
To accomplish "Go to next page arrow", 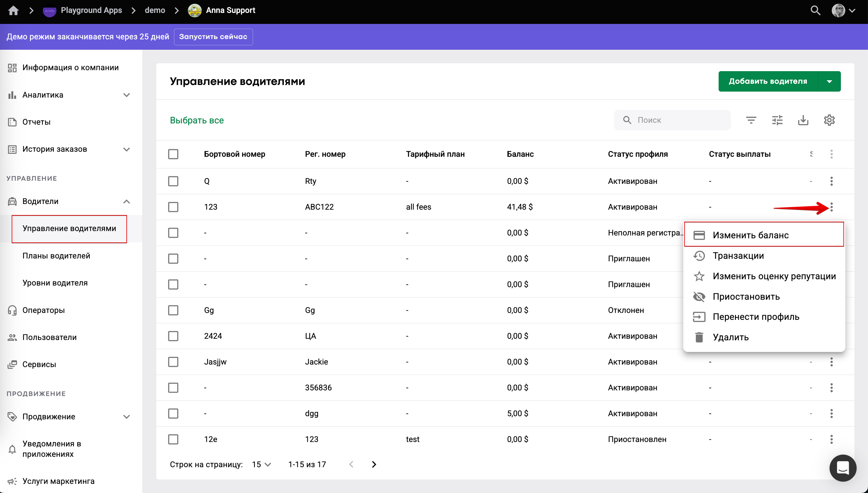I will [374, 465].
